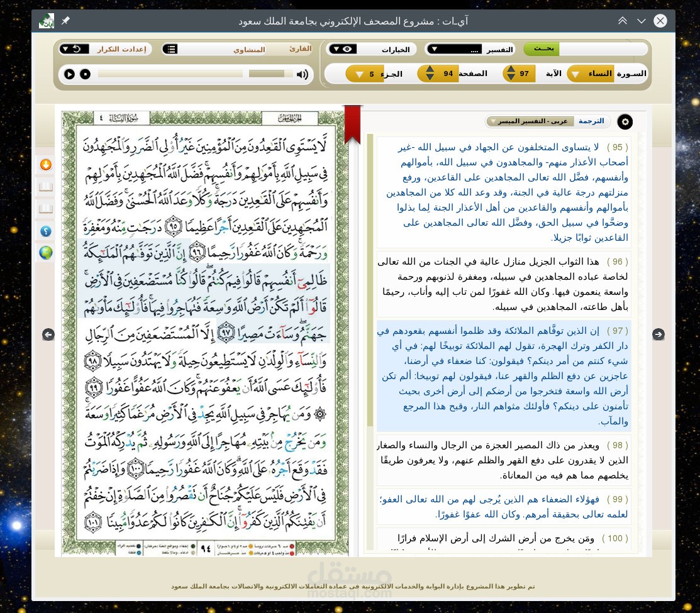Decrease الصفحة number with the down arrow

430,77
